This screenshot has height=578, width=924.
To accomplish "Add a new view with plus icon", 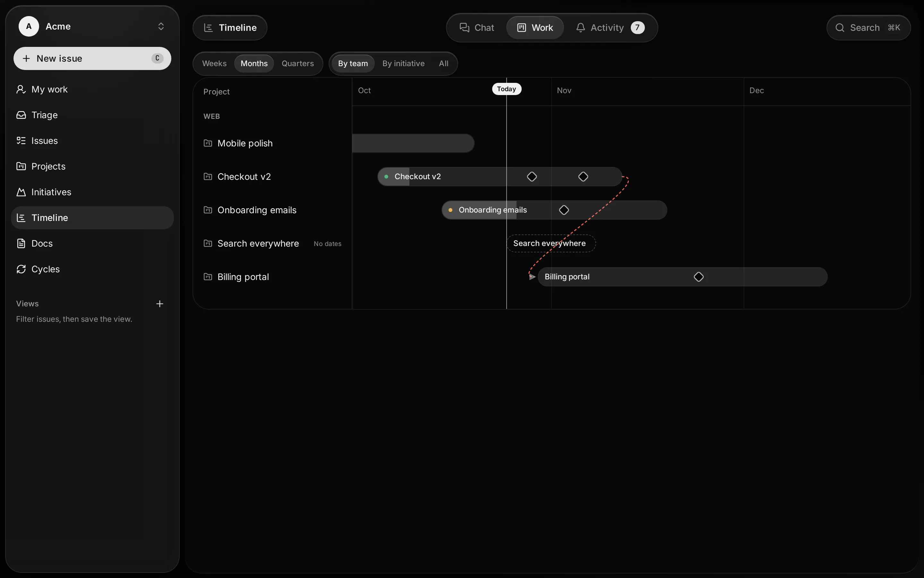I will (x=159, y=304).
